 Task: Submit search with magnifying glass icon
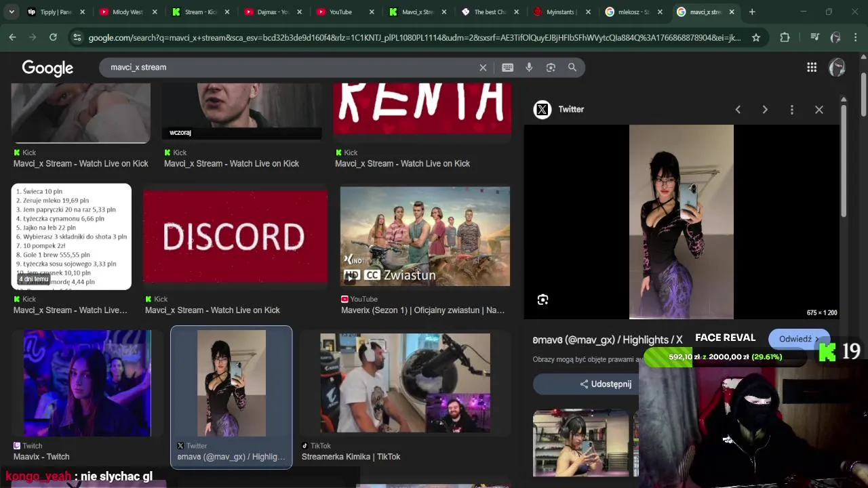[x=572, y=67]
